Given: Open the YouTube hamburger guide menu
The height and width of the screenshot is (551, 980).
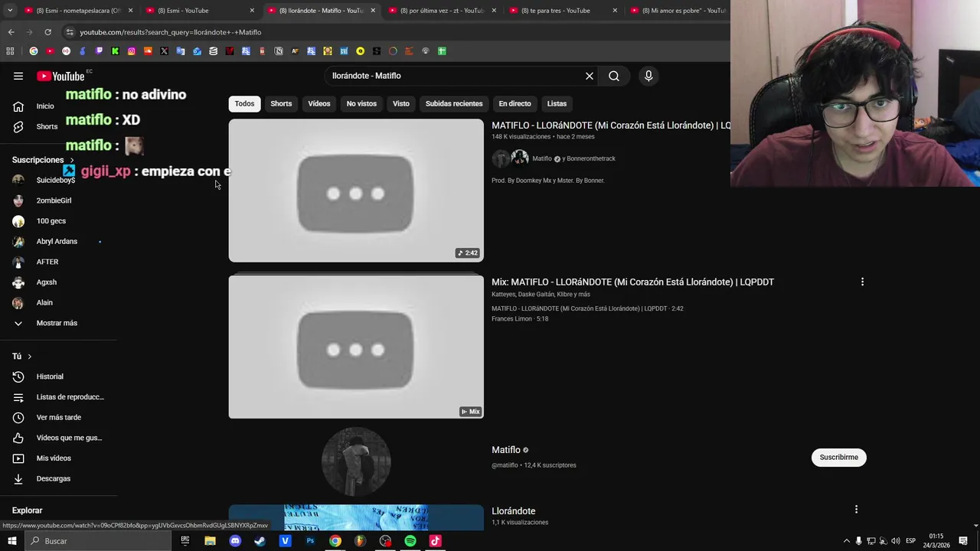Looking at the screenshot, I should coord(18,76).
